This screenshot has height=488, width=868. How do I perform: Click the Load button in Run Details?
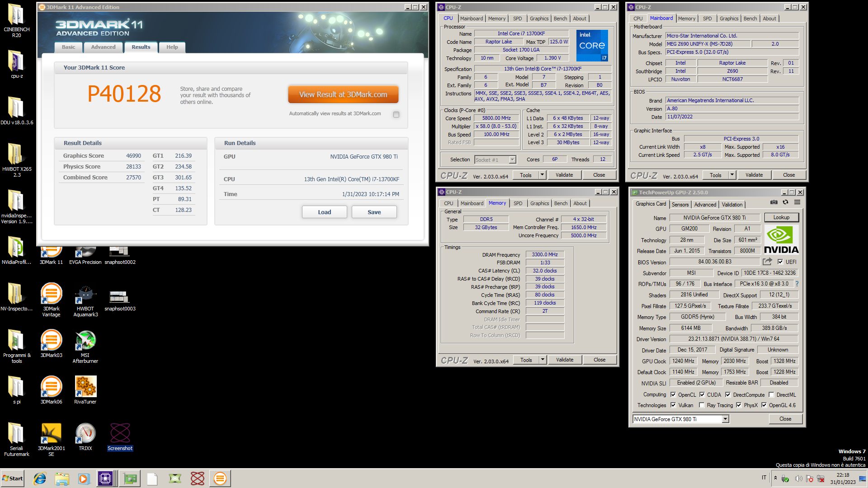tap(325, 212)
